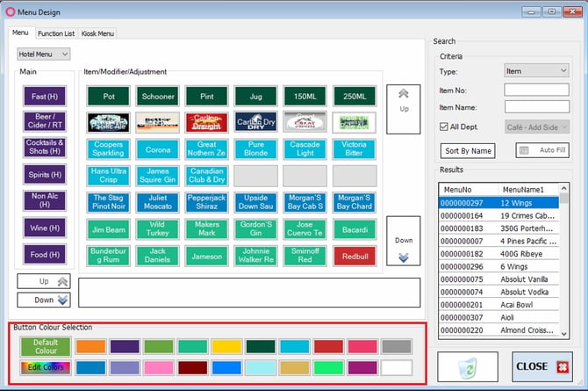This screenshot has width=588, height=391.
Task: Click the Carlton Dry logo button
Action: click(255, 122)
